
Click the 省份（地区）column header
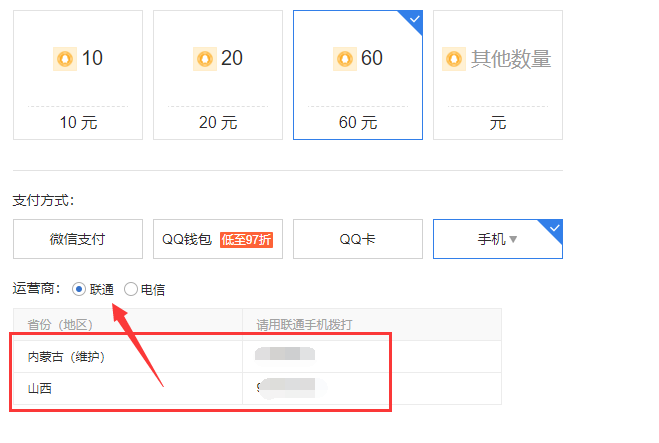pyautogui.click(x=60, y=324)
